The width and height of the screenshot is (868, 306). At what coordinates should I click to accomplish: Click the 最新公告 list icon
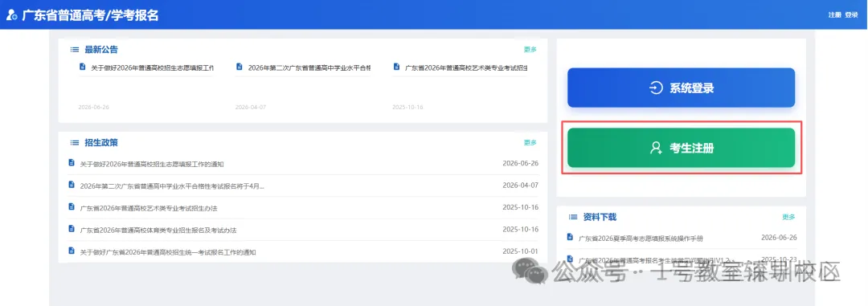click(75, 49)
